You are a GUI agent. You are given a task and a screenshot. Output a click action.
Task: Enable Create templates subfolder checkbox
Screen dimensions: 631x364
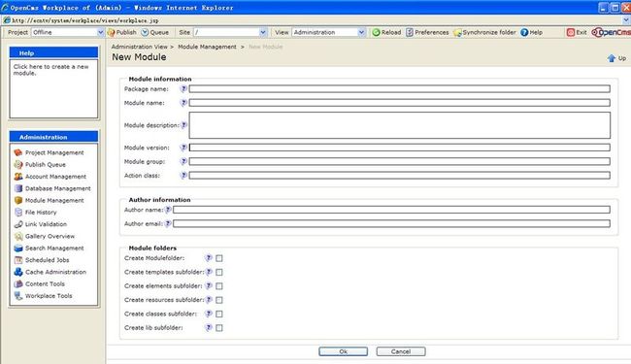point(219,273)
